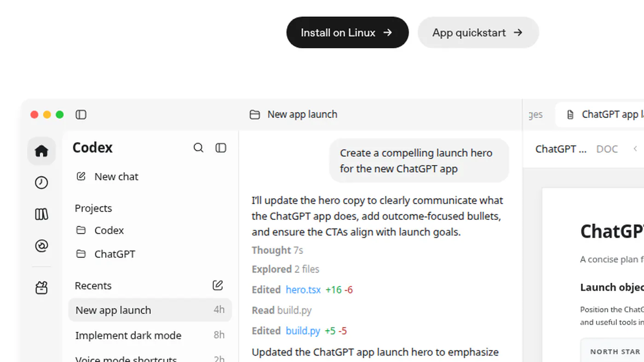Click the arrow icon in Install on Linux
This screenshot has width=644, height=362.
(388, 33)
